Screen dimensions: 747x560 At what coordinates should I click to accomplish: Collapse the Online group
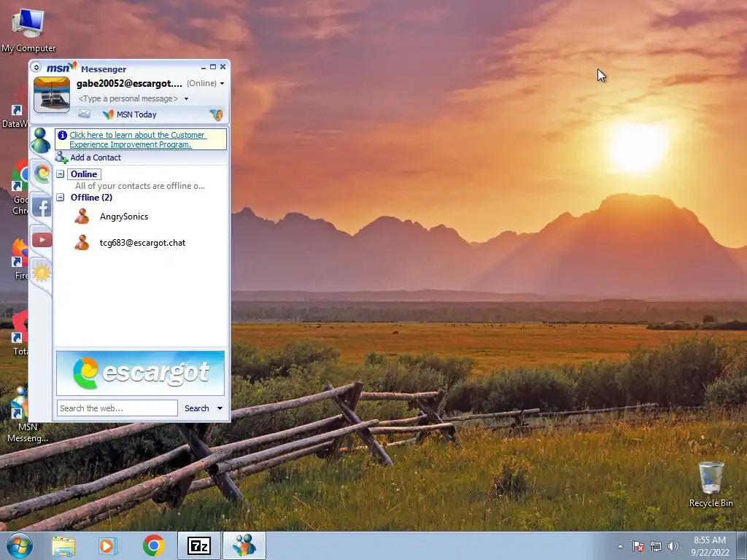[61, 174]
